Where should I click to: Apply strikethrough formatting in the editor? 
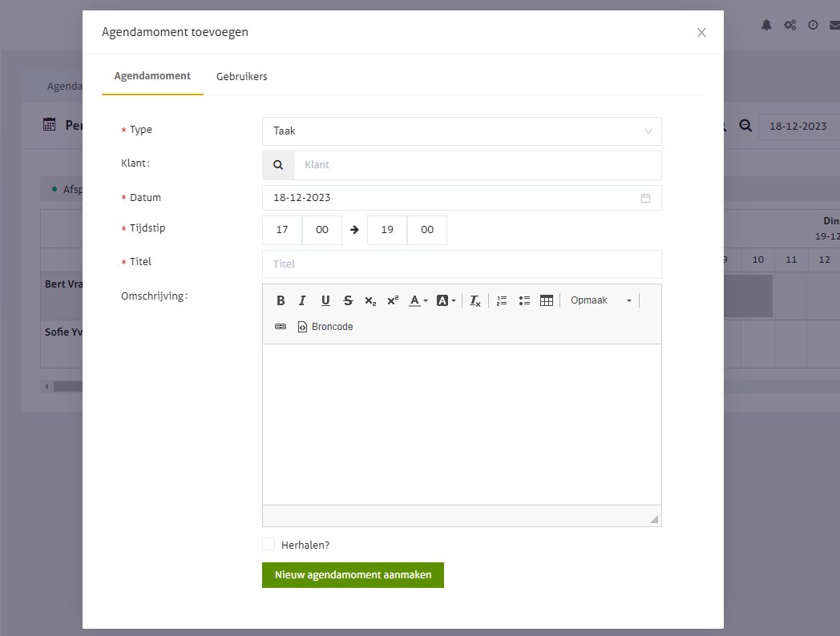click(348, 301)
